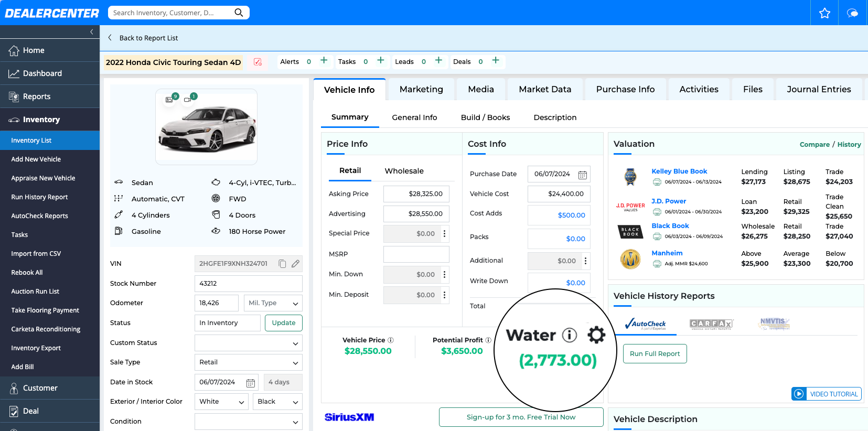Open the Date in Stock calendar icon
The height and width of the screenshot is (431, 868).
[x=251, y=383]
